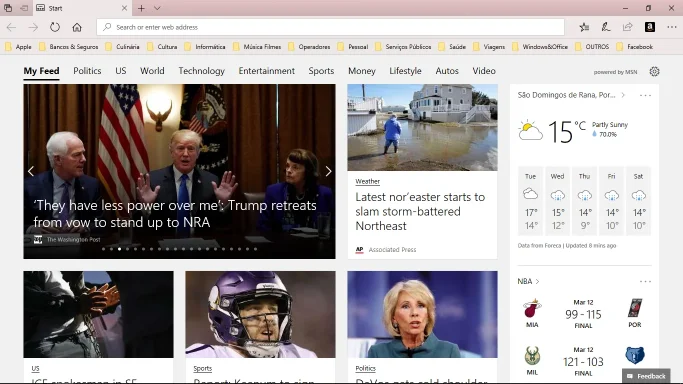Screen dimensions: 683x384
Task: Select Saturday forecast in weather card
Action: [638, 201]
